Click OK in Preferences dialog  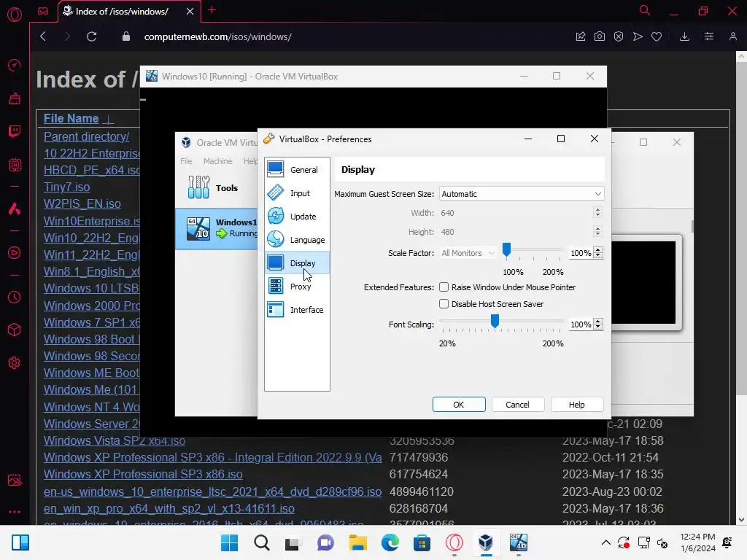click(x=459, y=404)
